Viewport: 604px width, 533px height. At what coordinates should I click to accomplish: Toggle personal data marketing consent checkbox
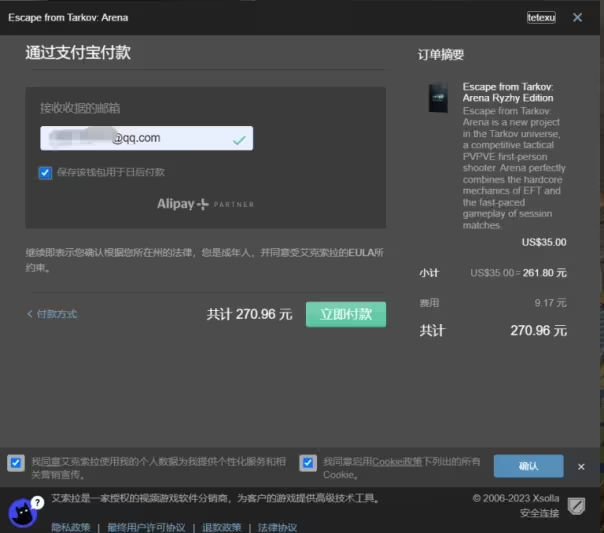15,463
